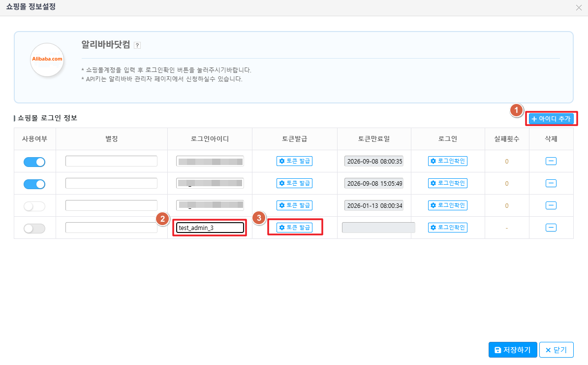Enable the third row 사용여부 switch
The width and height of the screenshot is (588, 365).
pos(34,206)
